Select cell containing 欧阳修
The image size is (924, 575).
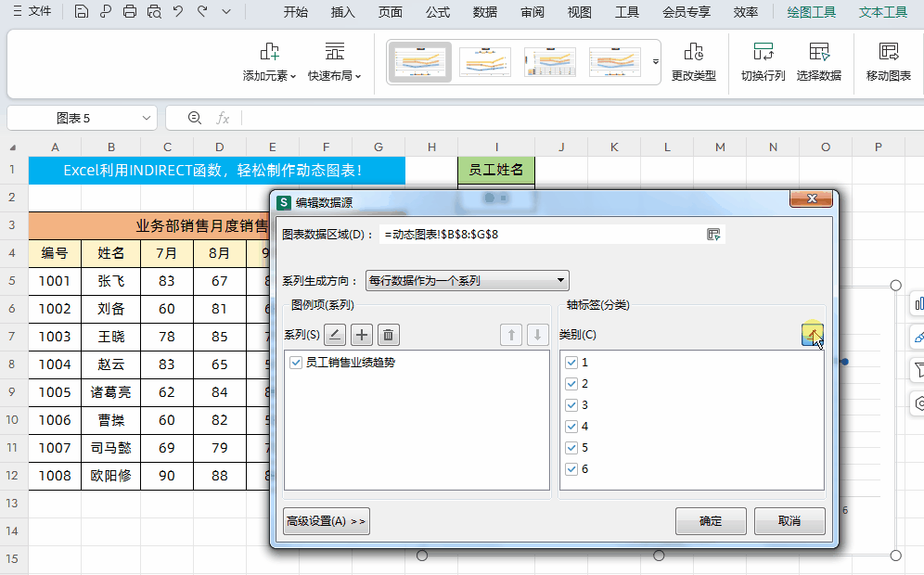pyautogui.click(x=110, y=476)
